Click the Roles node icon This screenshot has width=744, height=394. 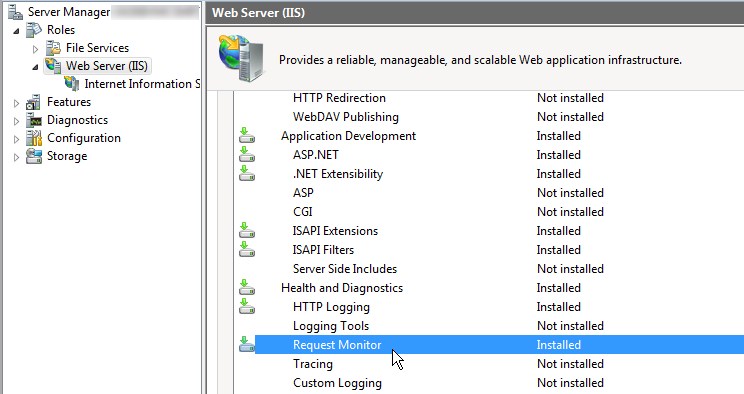pos(34,30)
